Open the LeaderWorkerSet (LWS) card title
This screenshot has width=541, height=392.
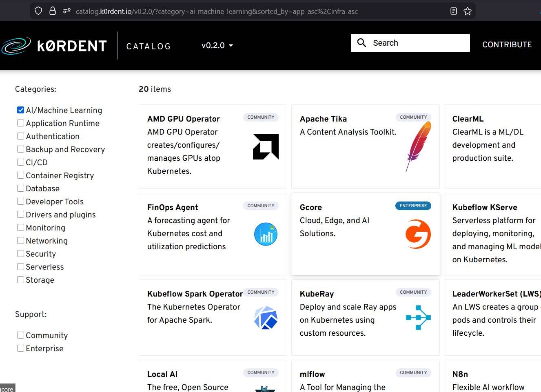[x=497, y=294]
